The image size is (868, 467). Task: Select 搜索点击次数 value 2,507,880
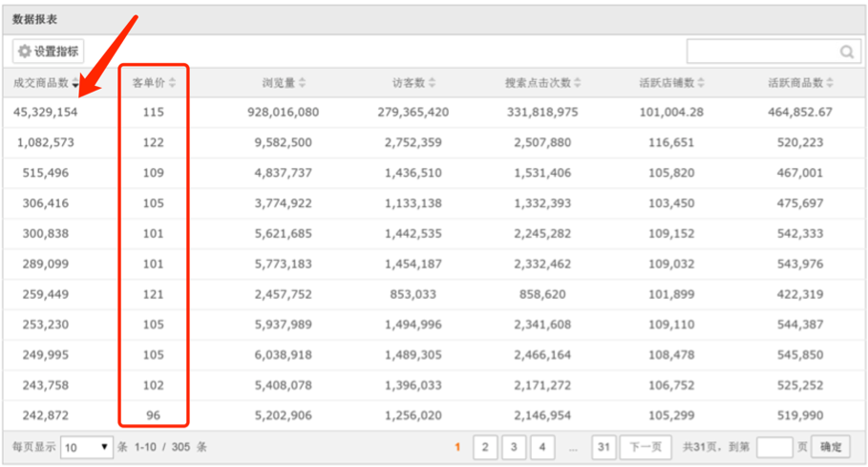pyautogui.click(x=542, y=142)
